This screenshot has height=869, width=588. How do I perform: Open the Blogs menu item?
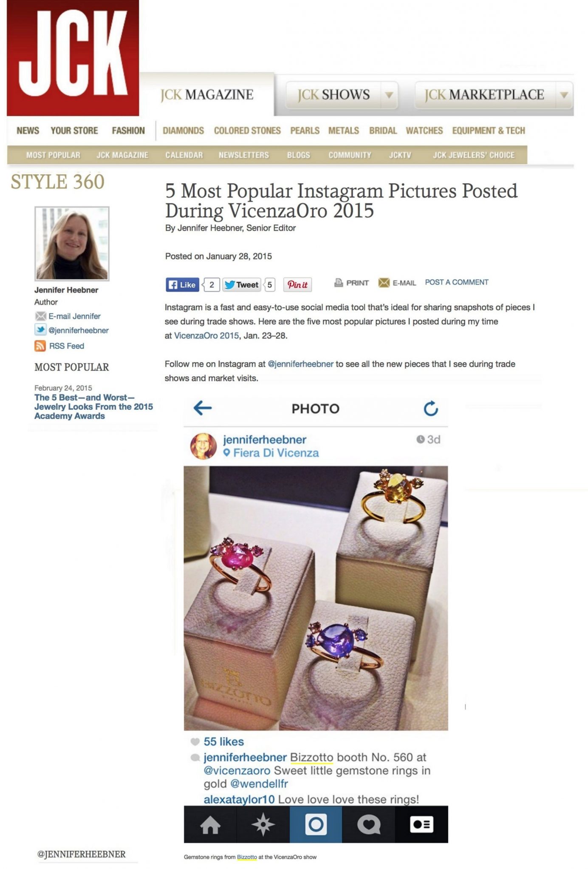[298, 155]
